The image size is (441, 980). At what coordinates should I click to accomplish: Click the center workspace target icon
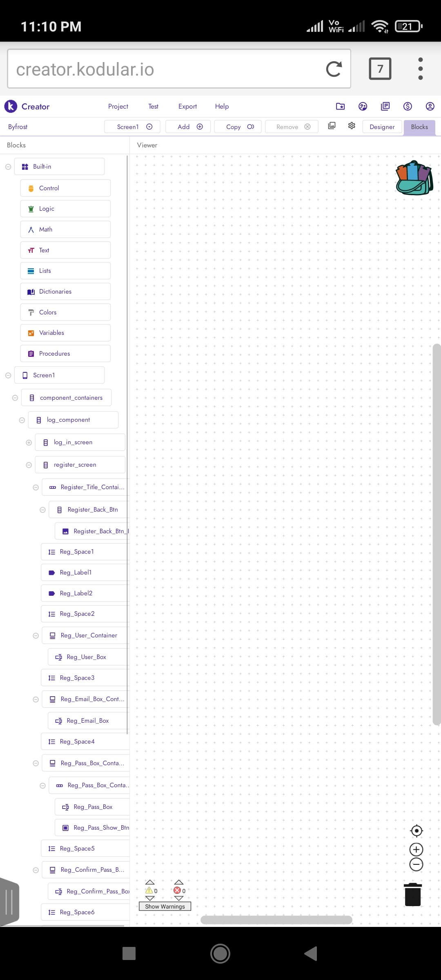pos(416,831)
